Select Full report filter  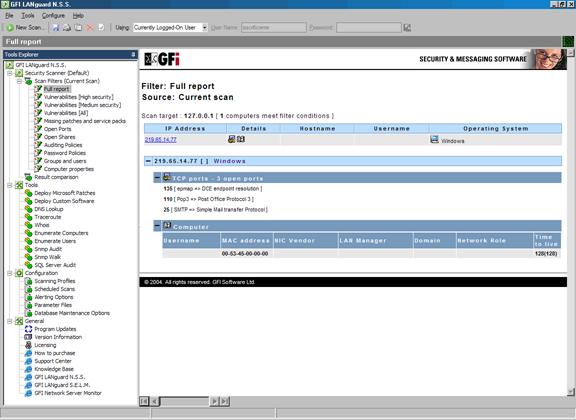coord(56,89)
